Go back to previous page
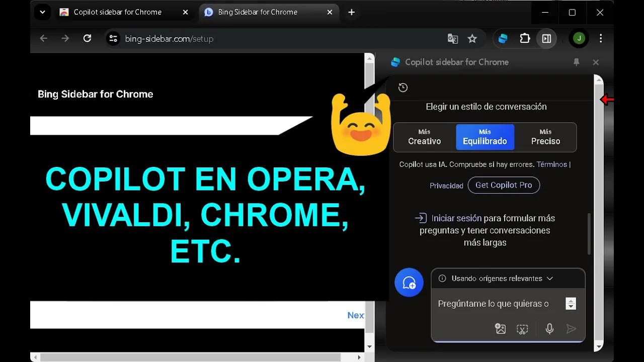Viewport: 644px width, 362px height. pos(44,39)
